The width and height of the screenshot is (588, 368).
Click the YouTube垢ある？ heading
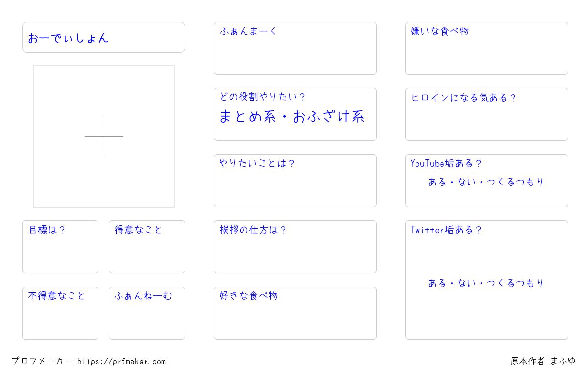point(446,163)
